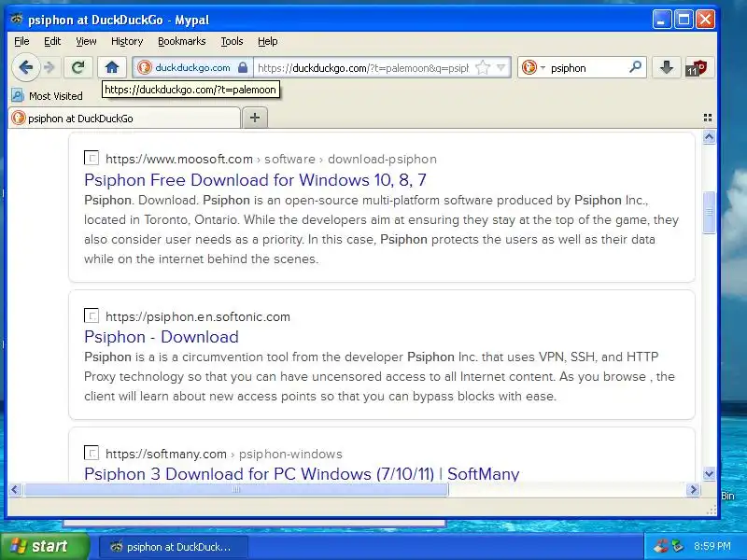Screen dimensions: 747x560
Task: Select the psiphon at DuckDuck taskbar button
Action: (x=174, y=547)
